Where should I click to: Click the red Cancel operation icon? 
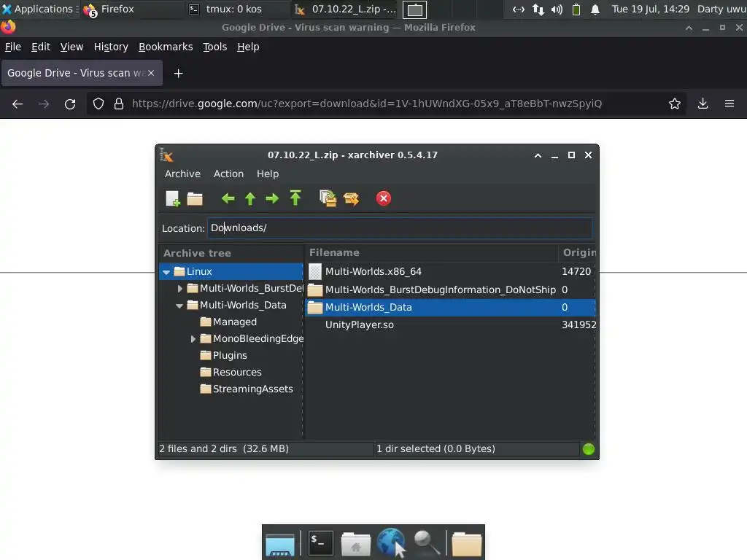384,198
